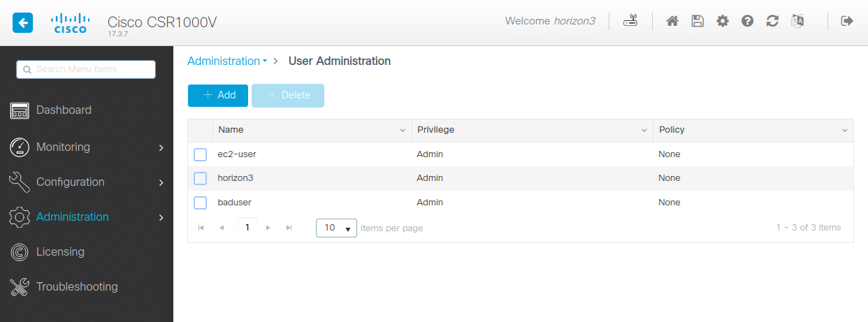Open the Name column filter chevron
868x322 pixels.
point(403,131)
